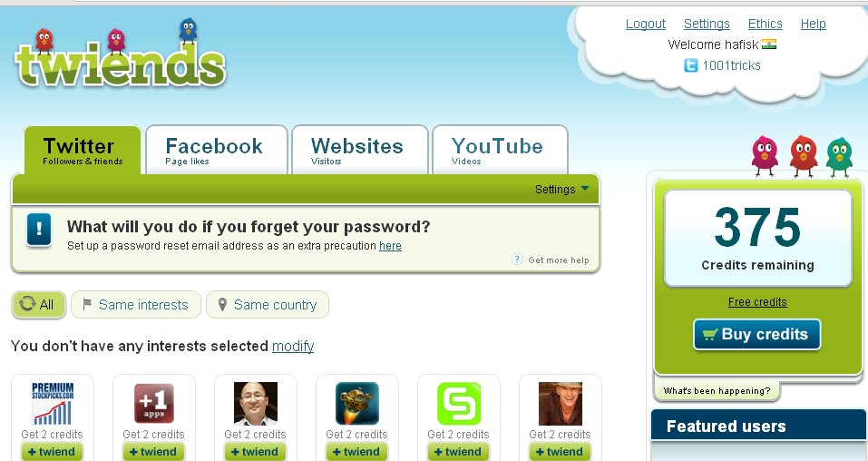Screen dimensions: 868x461
Task: Click the India flag icon
Action: click(x=769, y=44)
